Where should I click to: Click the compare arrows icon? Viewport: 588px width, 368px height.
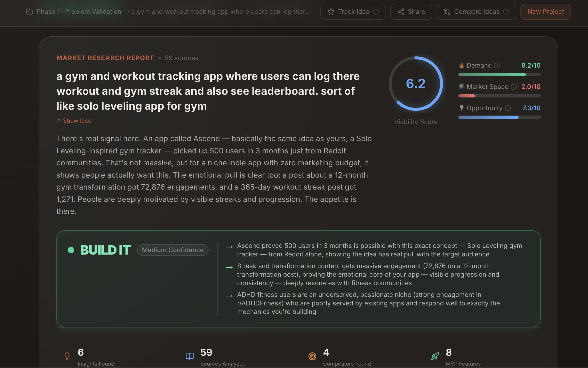(x=447, y=12)
